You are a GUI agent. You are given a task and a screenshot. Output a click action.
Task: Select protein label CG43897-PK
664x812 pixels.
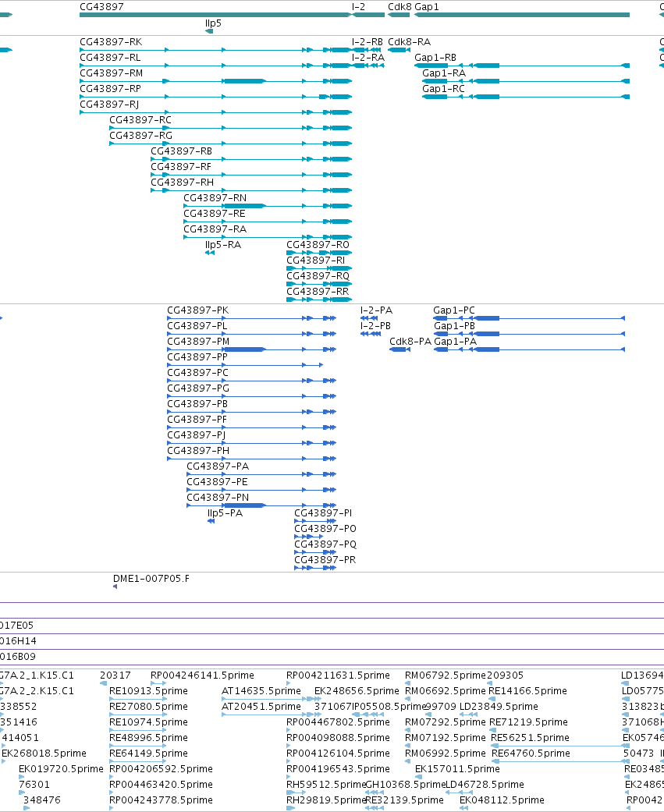click(x=198, y=310)
